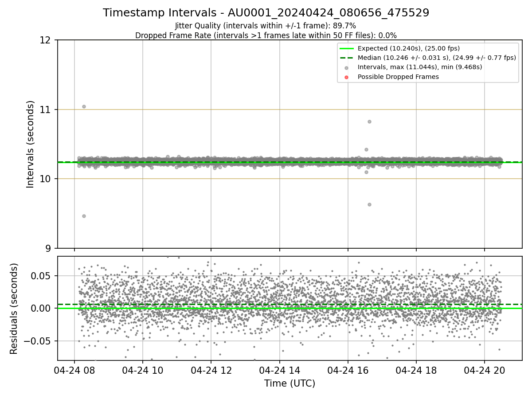
Task: Click the outlier point near 10.8 seconds after 16:00
Action: click(369, 121)
